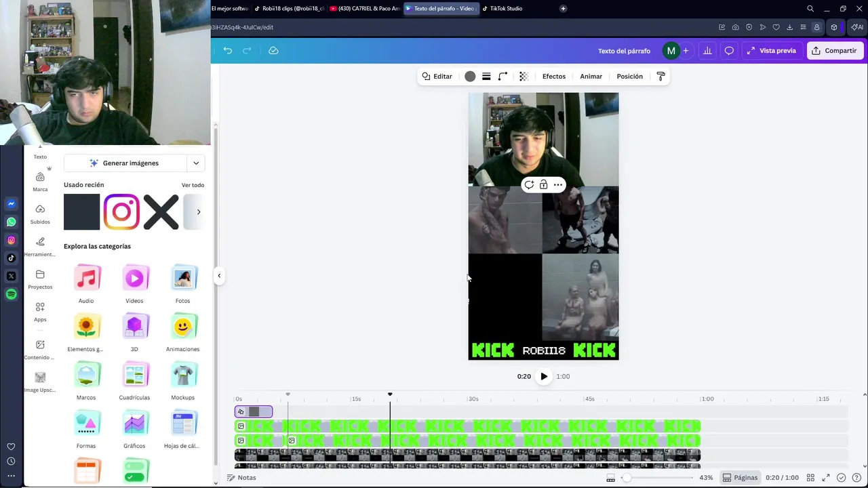
Task: Open X in the browser sidebar
Action: 11,276
